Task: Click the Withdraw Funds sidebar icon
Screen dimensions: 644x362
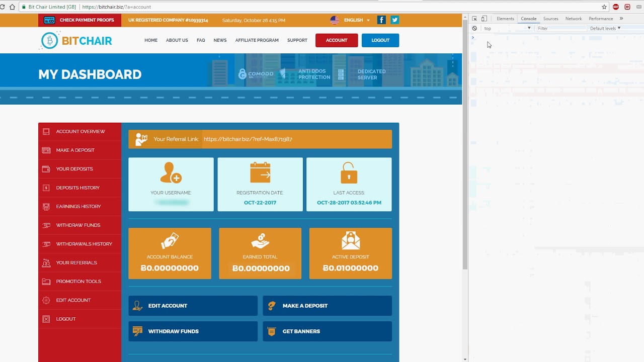Action: (x=46, y=225)
